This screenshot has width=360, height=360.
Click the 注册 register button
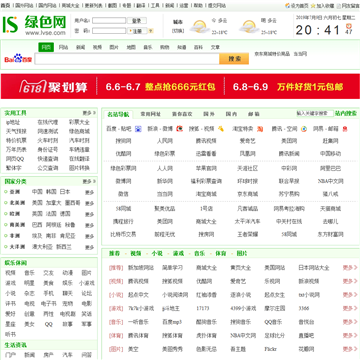(x=137, y=31)
